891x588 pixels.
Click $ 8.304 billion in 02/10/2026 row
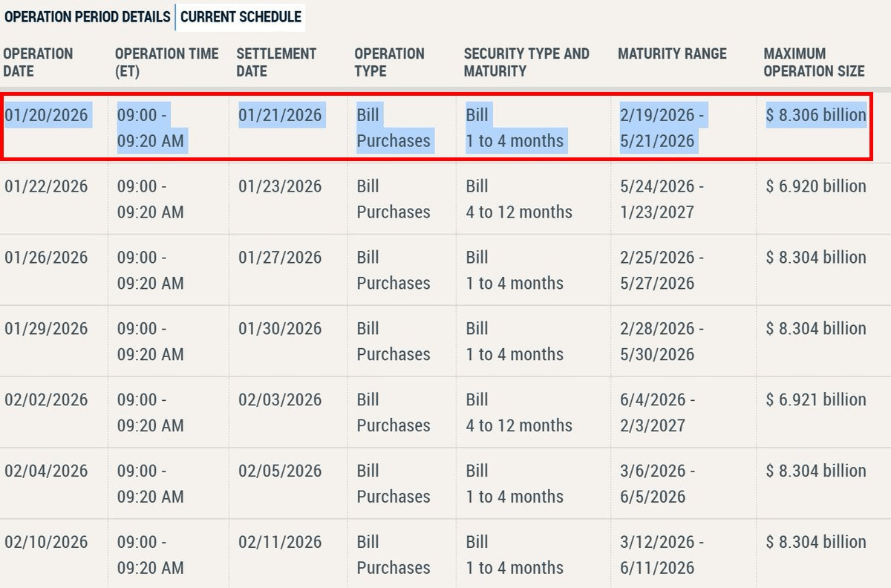pyautogui.click(x=816, y=543)
